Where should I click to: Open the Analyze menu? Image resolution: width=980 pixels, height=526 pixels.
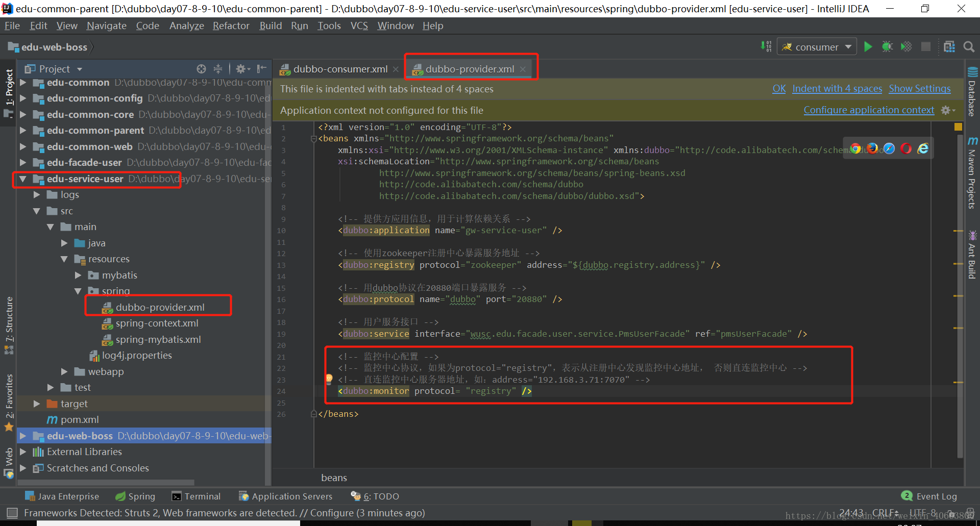click(x=186, y=26)
